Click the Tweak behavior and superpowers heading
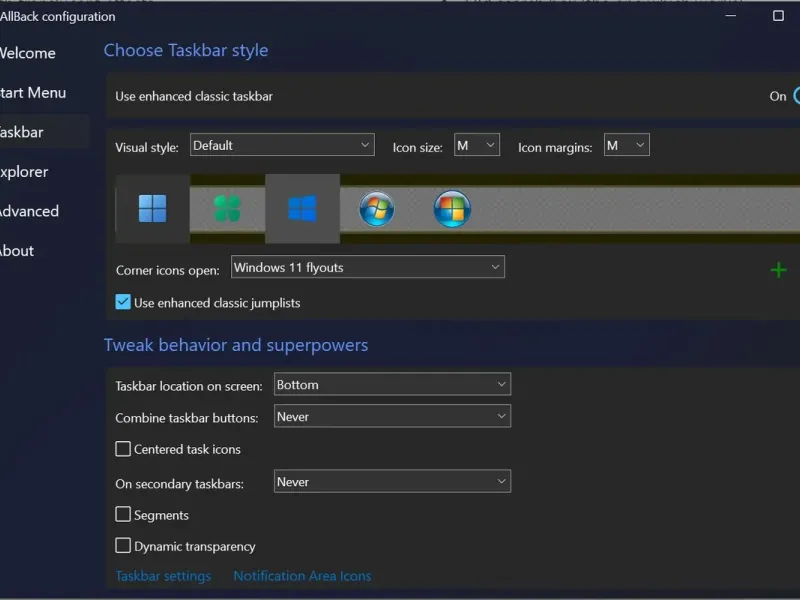The width and height of the screenshot is (800, 600). tap(236, 345)
